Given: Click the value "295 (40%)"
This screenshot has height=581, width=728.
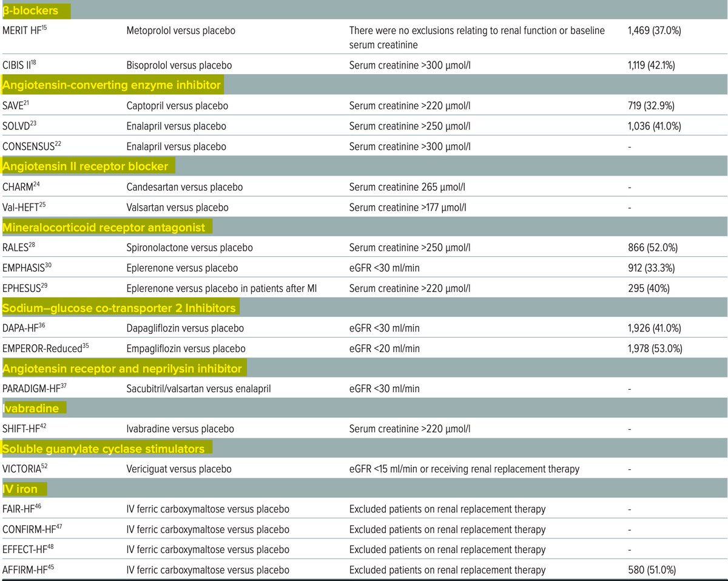Looking at the screenshot, I should coord(647,289).
